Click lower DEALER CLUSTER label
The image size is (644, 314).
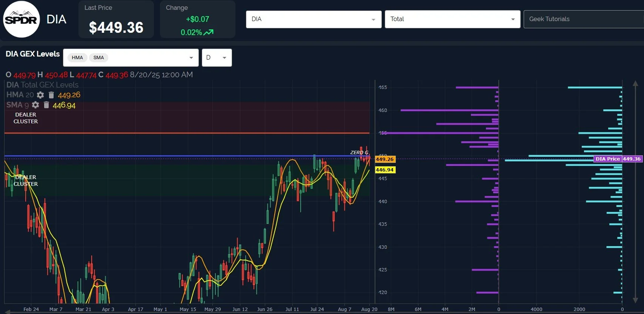click(x=26, y=181)
